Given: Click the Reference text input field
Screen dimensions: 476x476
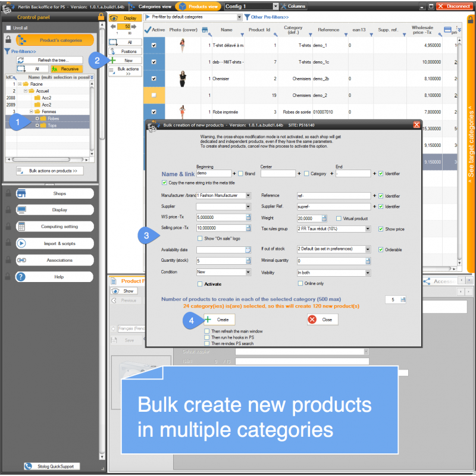Looking at the screenshot, I should pyautogui.click(x=334, y=195).
